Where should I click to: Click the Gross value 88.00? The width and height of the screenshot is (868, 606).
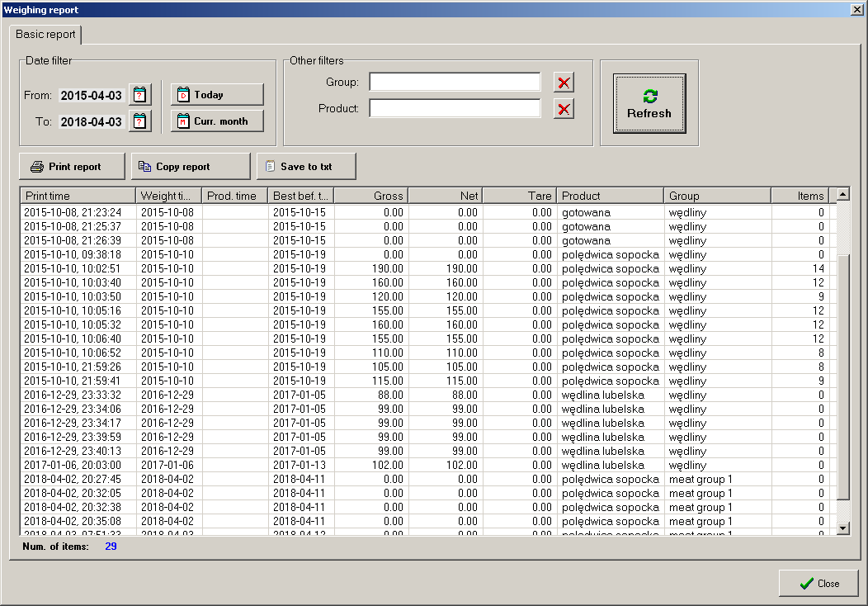pyautogui.click(x=390, y=395)
